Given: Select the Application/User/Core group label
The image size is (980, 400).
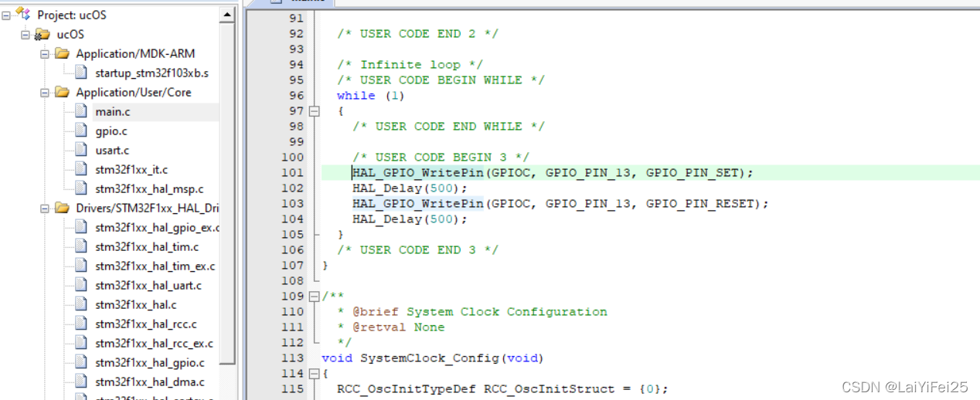Looking at the screenshot, I should 134,93.
